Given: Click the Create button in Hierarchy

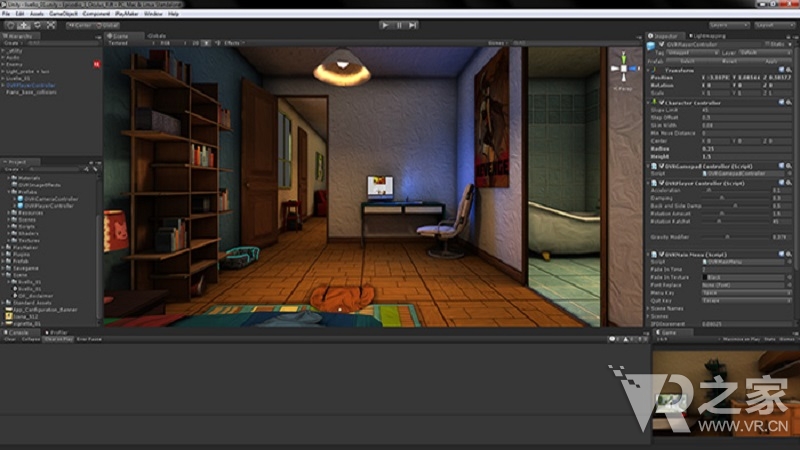Looking at the screenshot, I should pyautogui.click(x=11, y=43).
